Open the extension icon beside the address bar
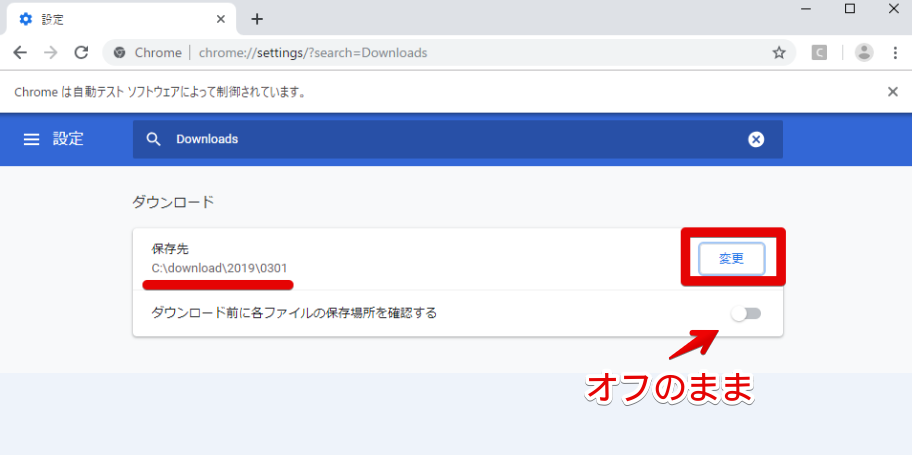Image resolution: width=912 pixels, height=455 pixels. click(x=819, y=53)
